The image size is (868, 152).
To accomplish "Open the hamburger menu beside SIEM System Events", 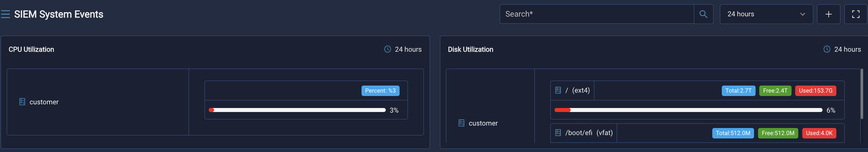I will pos(5,14).
